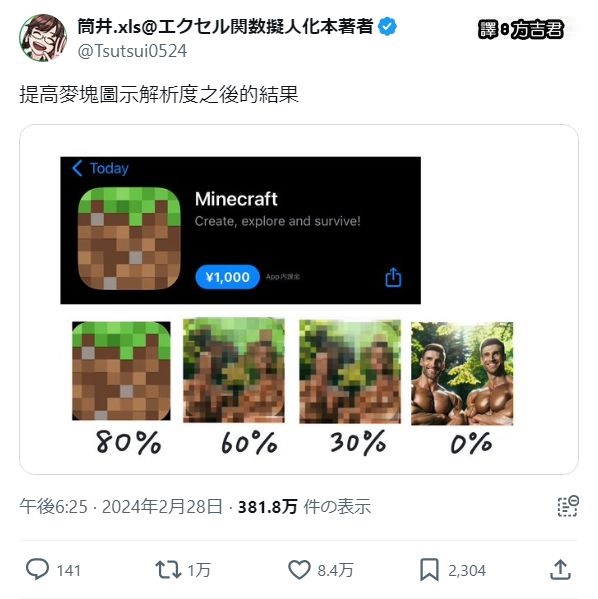This screenshot has width=598, height=599.
Task: View the 80% pixelated grass block image
Action: tap(121, 371)
